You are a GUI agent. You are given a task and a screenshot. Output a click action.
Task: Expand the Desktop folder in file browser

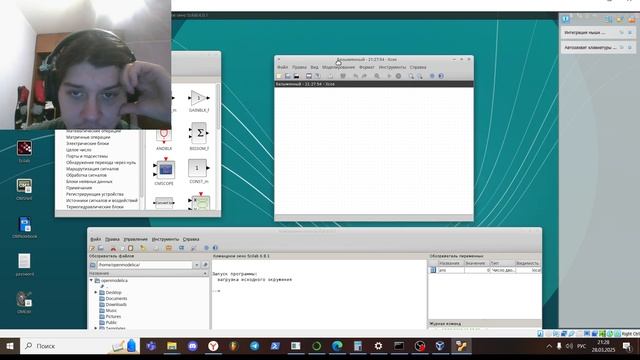click(x=96, y=293)
